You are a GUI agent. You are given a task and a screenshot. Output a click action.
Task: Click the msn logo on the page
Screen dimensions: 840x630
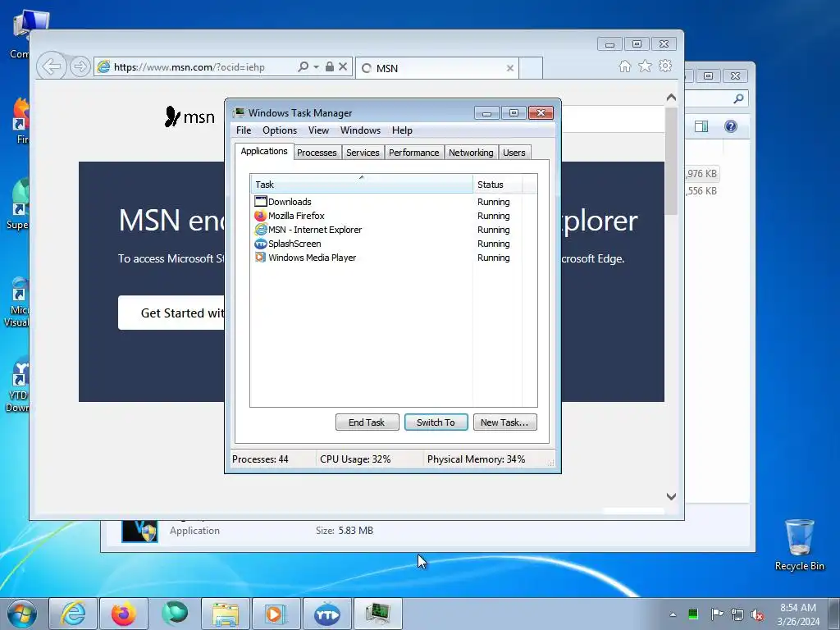point(189,116)
